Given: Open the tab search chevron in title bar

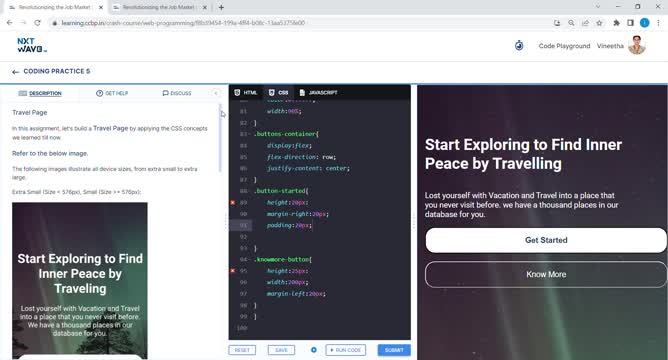Looking at the screenshot, I should 597,7.
